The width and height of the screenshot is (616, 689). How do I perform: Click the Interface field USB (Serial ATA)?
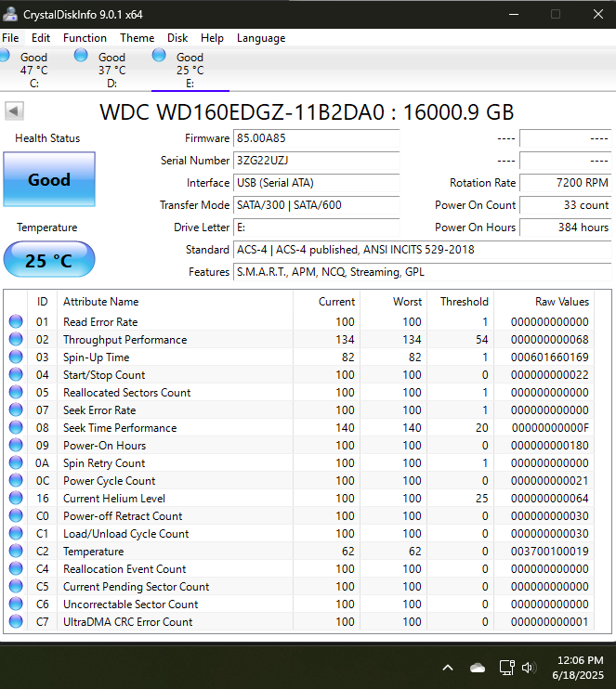coord(316,183)
